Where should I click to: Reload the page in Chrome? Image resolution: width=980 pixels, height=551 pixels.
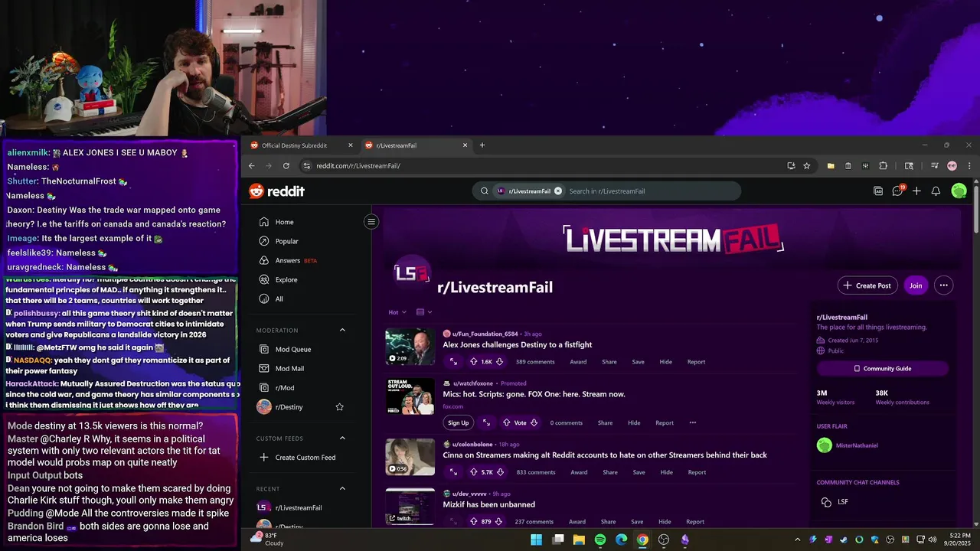point(286,165)
